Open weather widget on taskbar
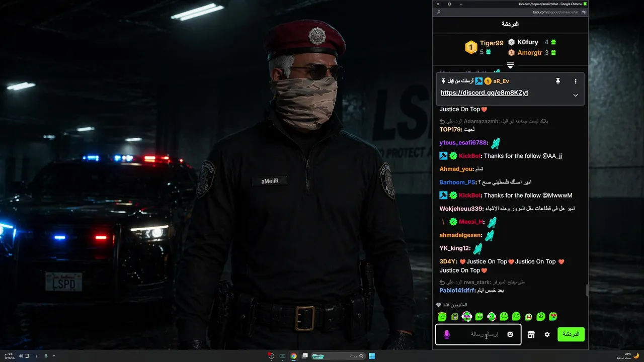Image resolution: width=644 pixels, height=362 pixels. point(627,356)
